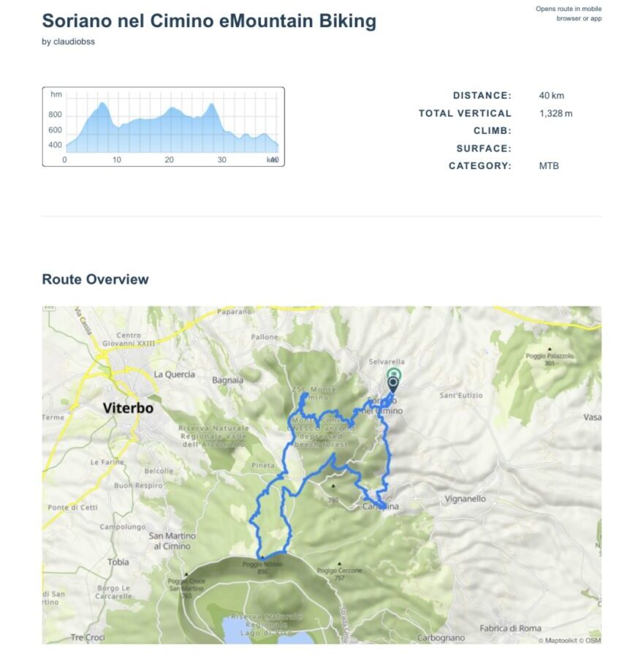Click the dark start pin marker on map
The height and width of the screenshot is (672, 638).
394,383
